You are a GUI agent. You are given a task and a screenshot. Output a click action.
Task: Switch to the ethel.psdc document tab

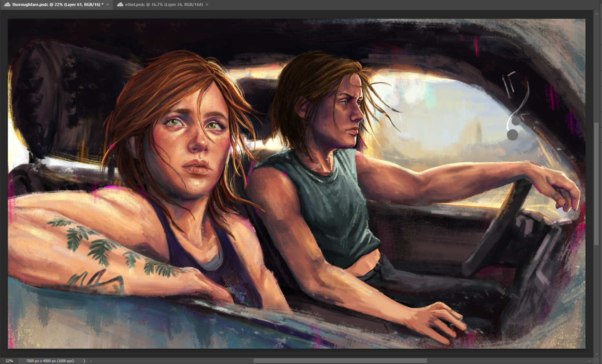163,5
